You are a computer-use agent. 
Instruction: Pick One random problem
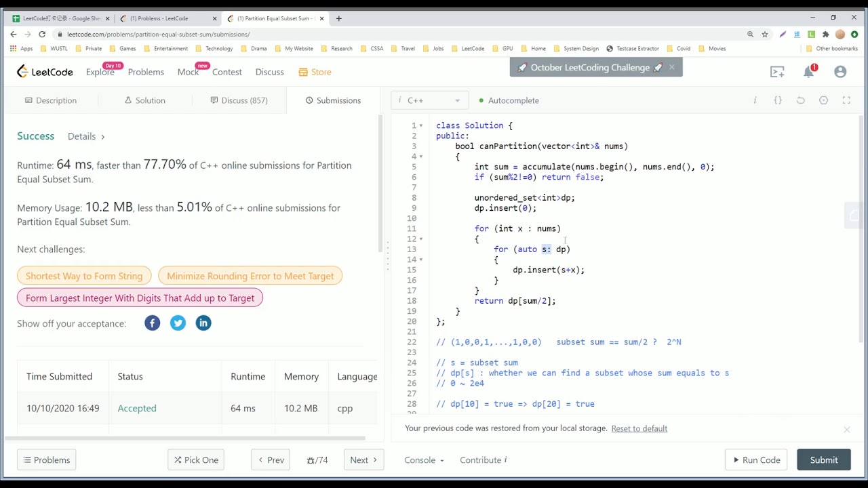(196, 460)
